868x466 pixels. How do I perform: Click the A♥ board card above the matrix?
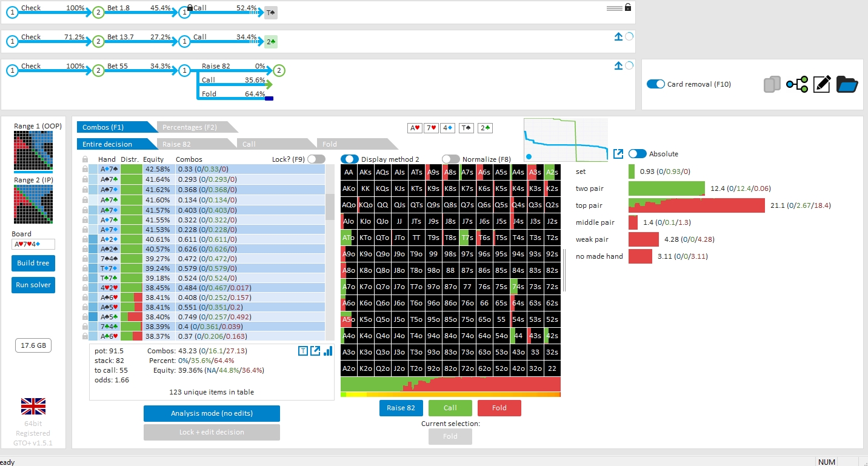(x=415, y=128)
